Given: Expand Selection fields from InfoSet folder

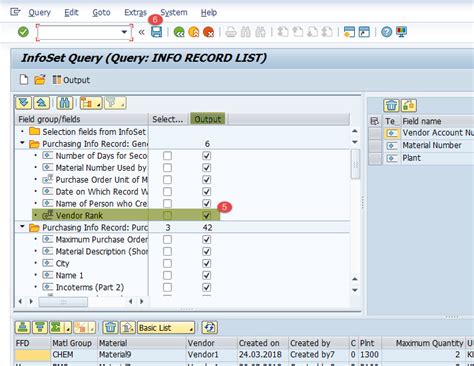Looking at the screenshot, I should (x=22, y=132).
